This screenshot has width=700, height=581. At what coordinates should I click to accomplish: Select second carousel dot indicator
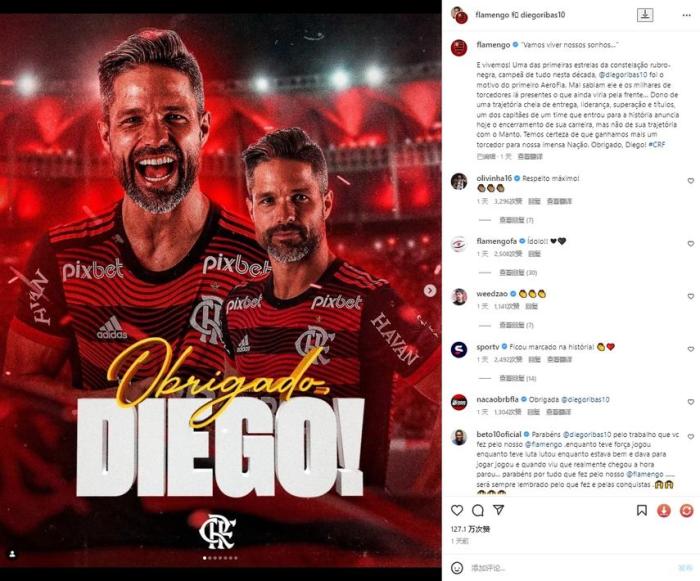tap(210, 558)
